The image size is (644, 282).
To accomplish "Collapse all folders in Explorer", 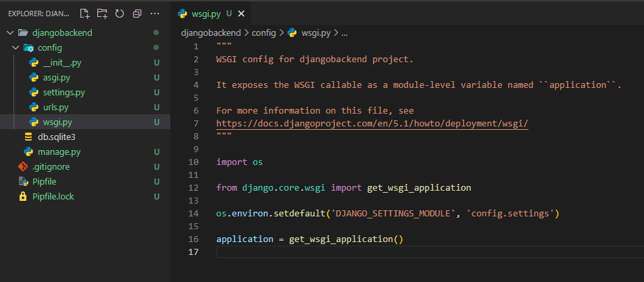I will (137, 14).
